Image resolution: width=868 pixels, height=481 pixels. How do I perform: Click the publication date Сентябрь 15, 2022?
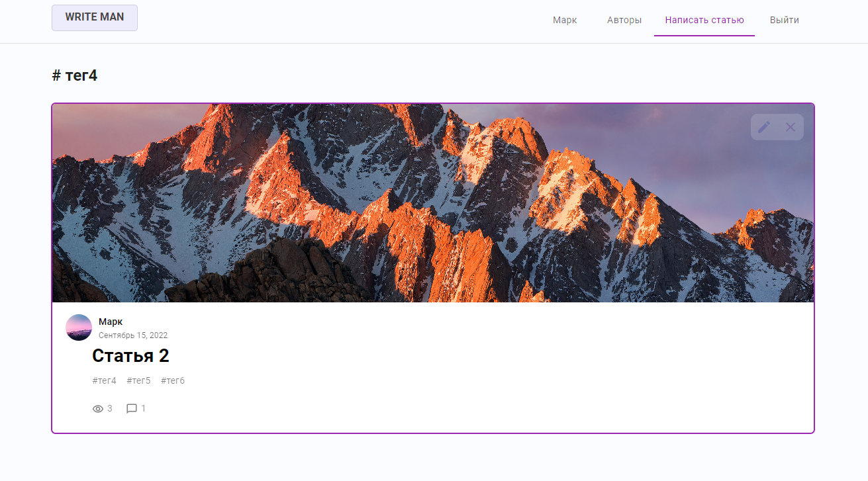click(x=132, y=335)
